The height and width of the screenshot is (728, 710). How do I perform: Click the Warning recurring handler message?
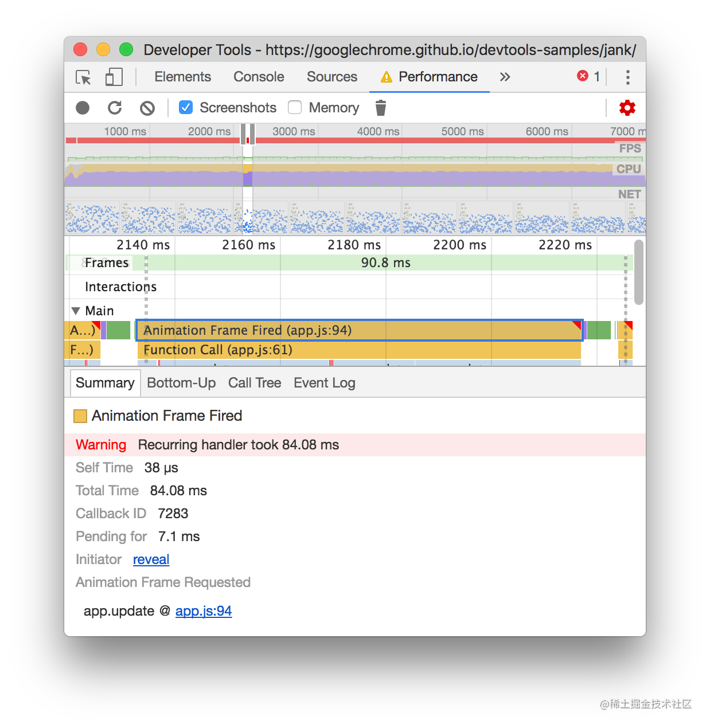355,445
